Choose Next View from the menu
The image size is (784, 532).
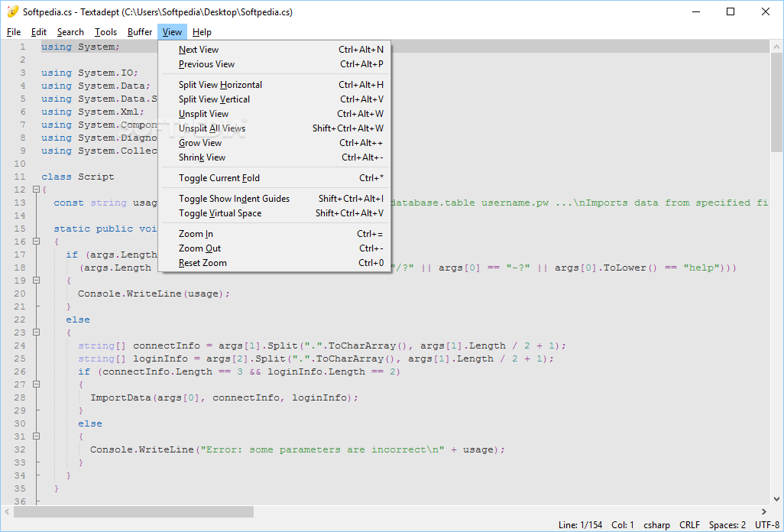(x=274, y=50)
